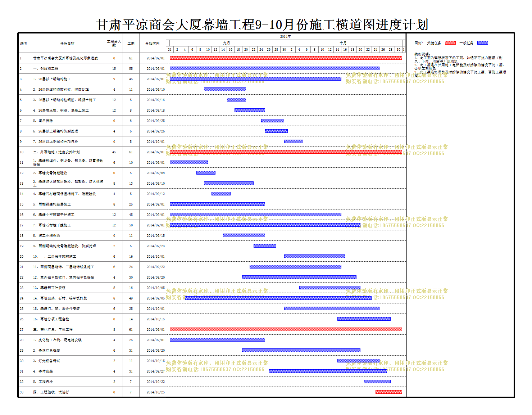The width and height of the screenshot is (532, 415).
Task: Click the blue 一般任务 legend swatch
Action: tap(483, 43)
